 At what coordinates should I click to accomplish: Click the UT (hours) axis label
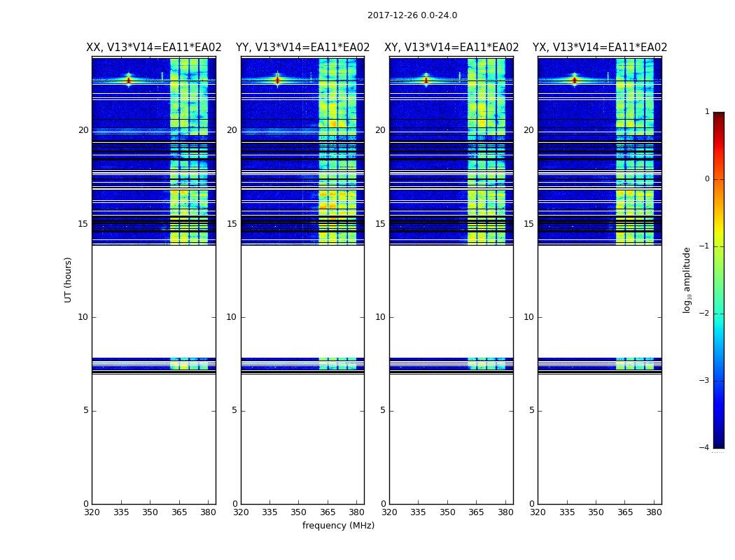[68, 280]
